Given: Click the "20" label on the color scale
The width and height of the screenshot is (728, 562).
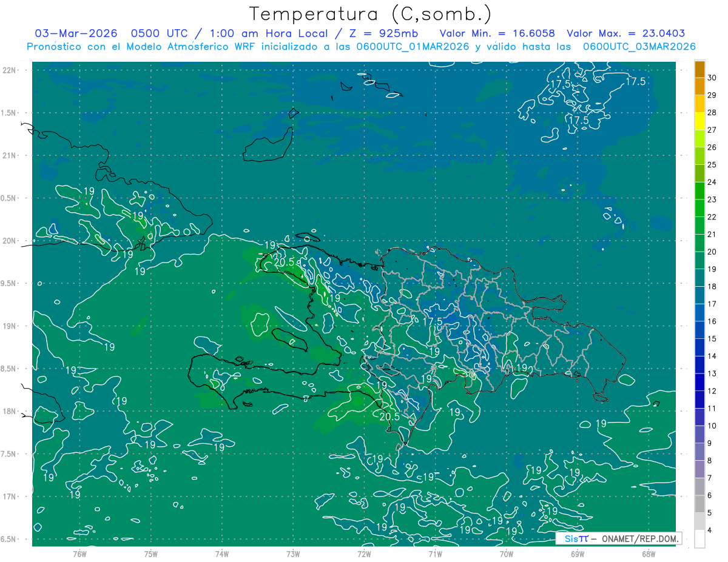Looking at the screenshot, I should tap(712, 252).
